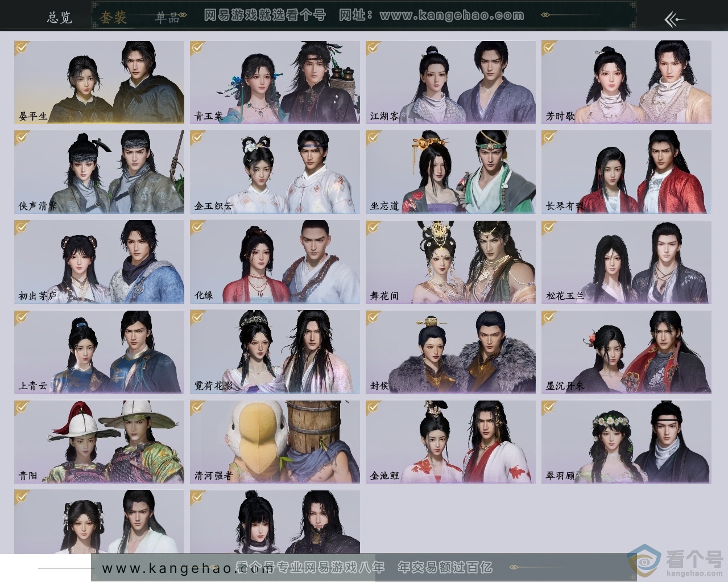Click the checkmark badge on 舞花间 card

tap(374, 227)
